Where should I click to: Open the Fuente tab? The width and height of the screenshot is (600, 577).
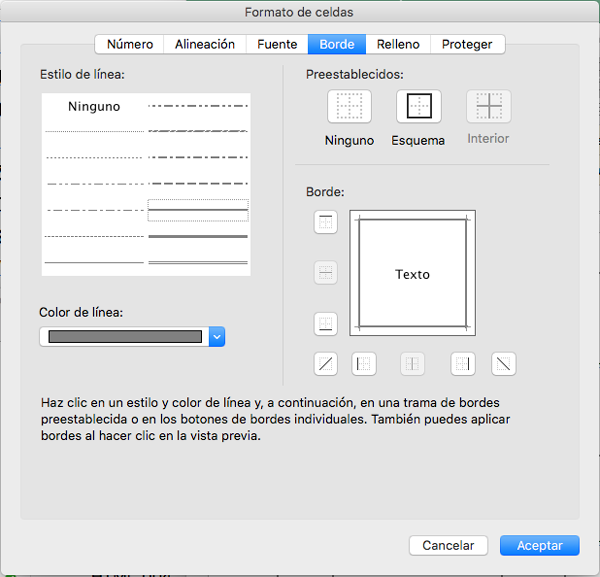coord(277,44)
